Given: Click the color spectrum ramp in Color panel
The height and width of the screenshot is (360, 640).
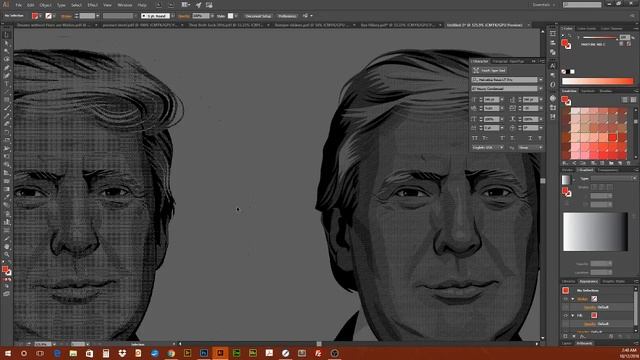Looking at the screenshot, I should click(598, 81).
